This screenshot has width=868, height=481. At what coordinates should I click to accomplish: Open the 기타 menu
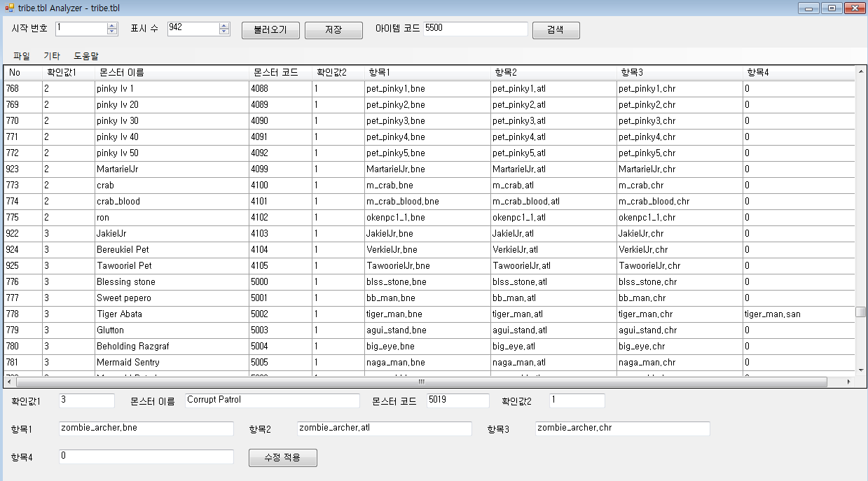(x=52, y=55)
